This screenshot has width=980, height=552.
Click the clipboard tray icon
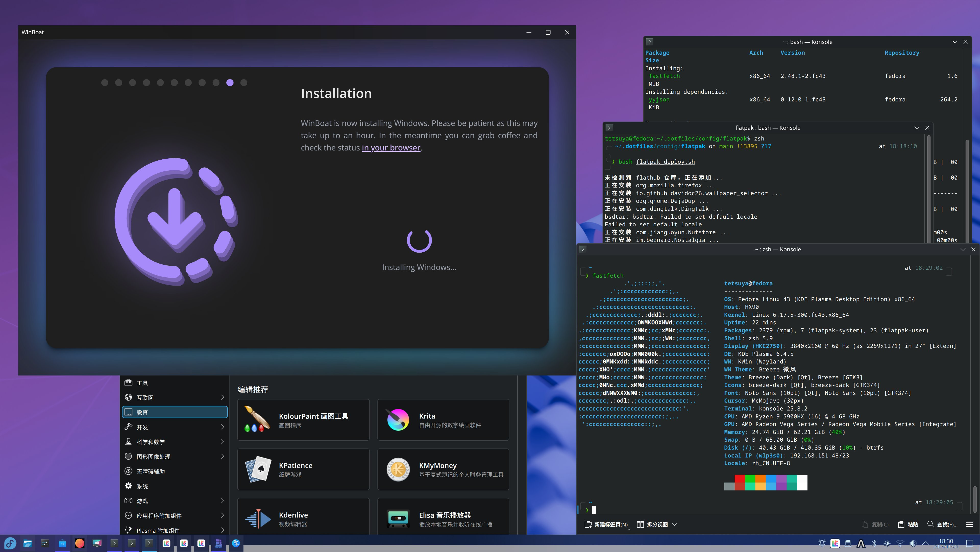(848, 543)
